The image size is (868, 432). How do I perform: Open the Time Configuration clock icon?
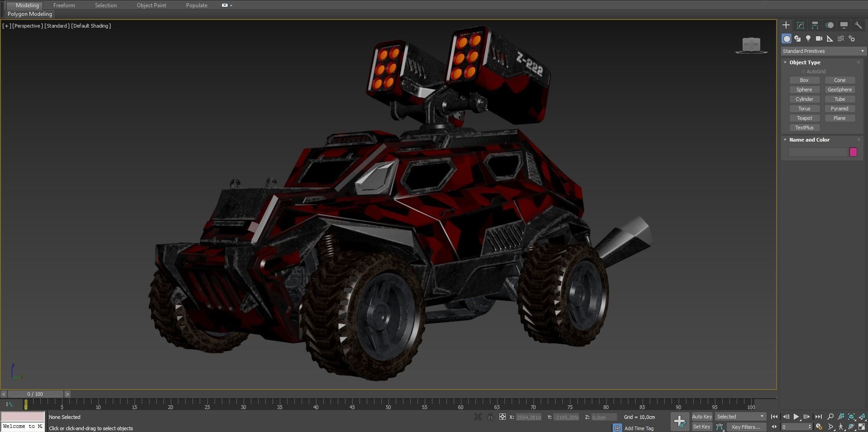point(819,427)
